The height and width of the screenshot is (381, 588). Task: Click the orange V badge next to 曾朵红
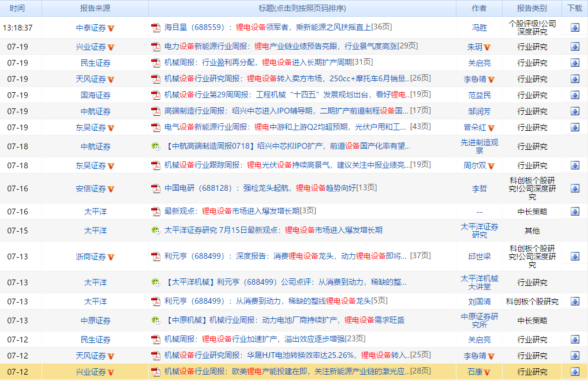tap(491, 128)
